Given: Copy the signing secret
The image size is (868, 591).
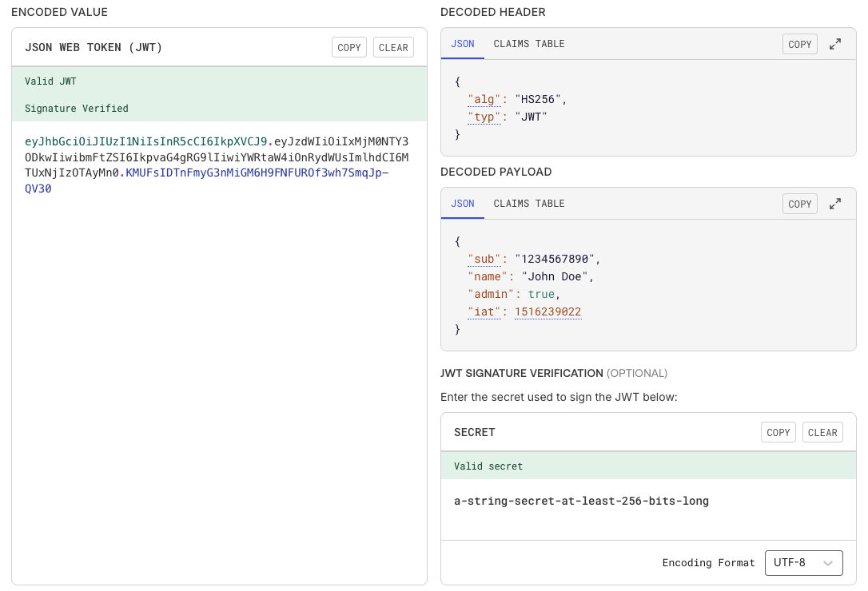Looking at the screenshot, I should pos(778,432).
